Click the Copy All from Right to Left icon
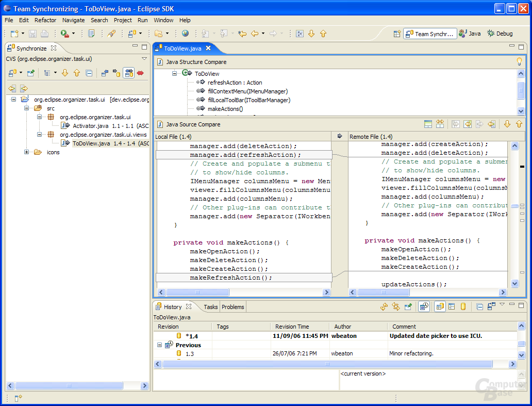Viewport: 532px width, 406px height. pos(468,124)
